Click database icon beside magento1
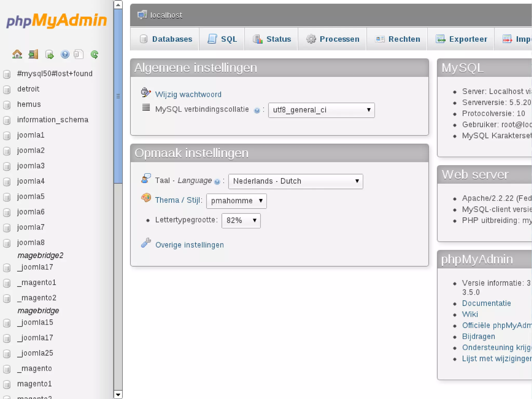The width and height of the screenshot is (532, 399). pyautogui.click(x=7, y=384)
